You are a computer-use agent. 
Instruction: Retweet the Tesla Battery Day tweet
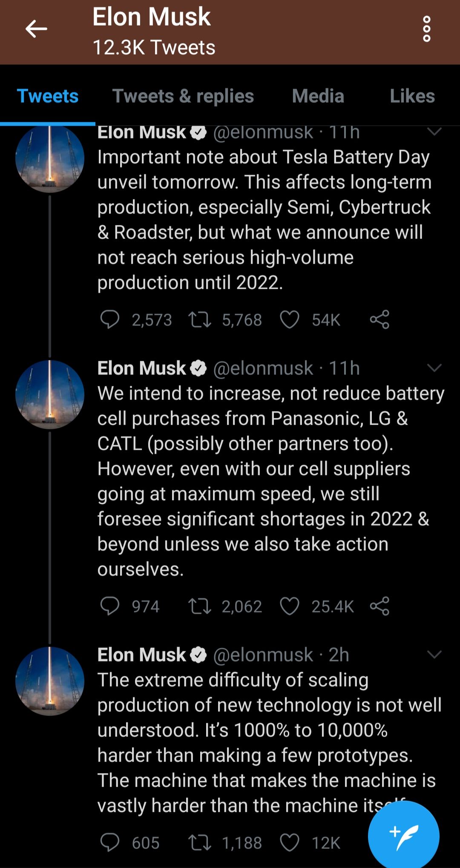pos(200,319)
